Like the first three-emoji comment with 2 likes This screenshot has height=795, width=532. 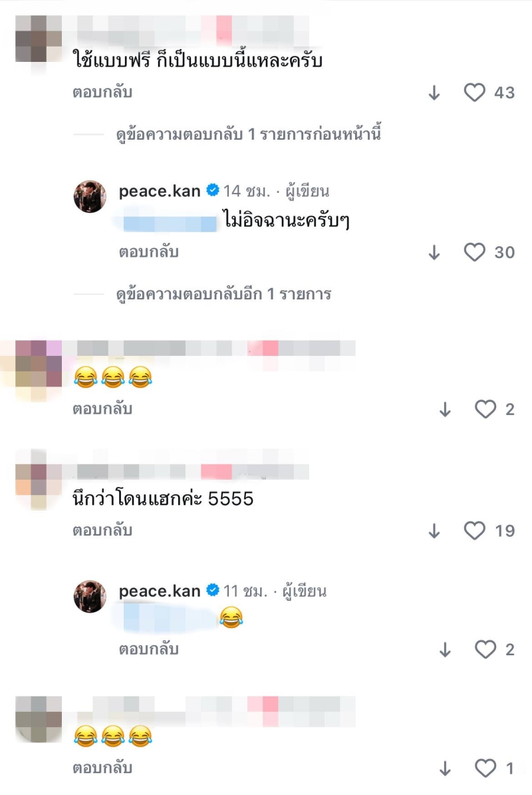[485, 409]
